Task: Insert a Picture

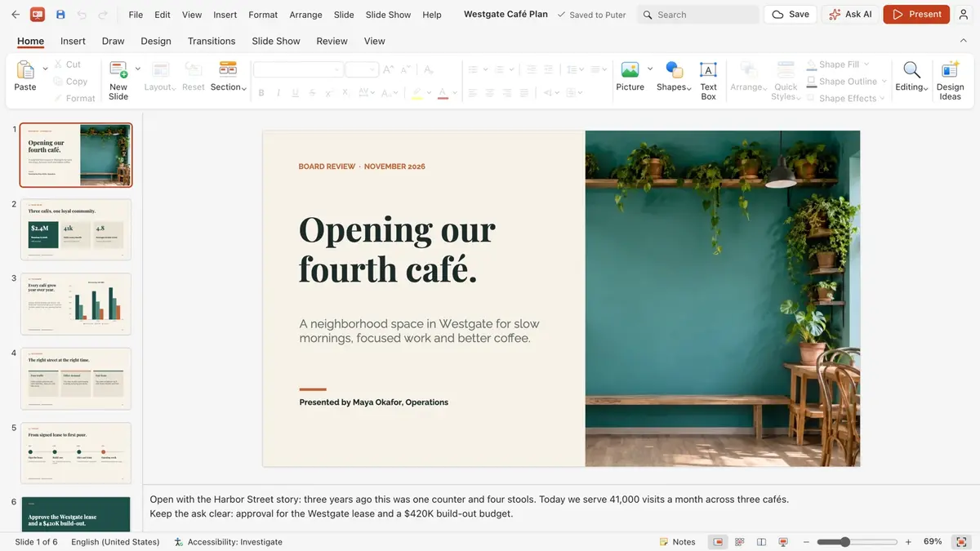Action: pyautogui.click(x=630, y=76)
